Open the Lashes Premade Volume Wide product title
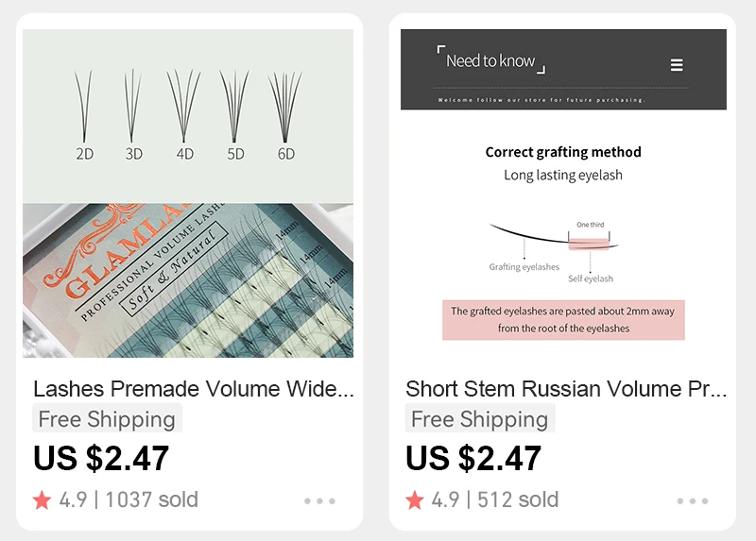 194,389
